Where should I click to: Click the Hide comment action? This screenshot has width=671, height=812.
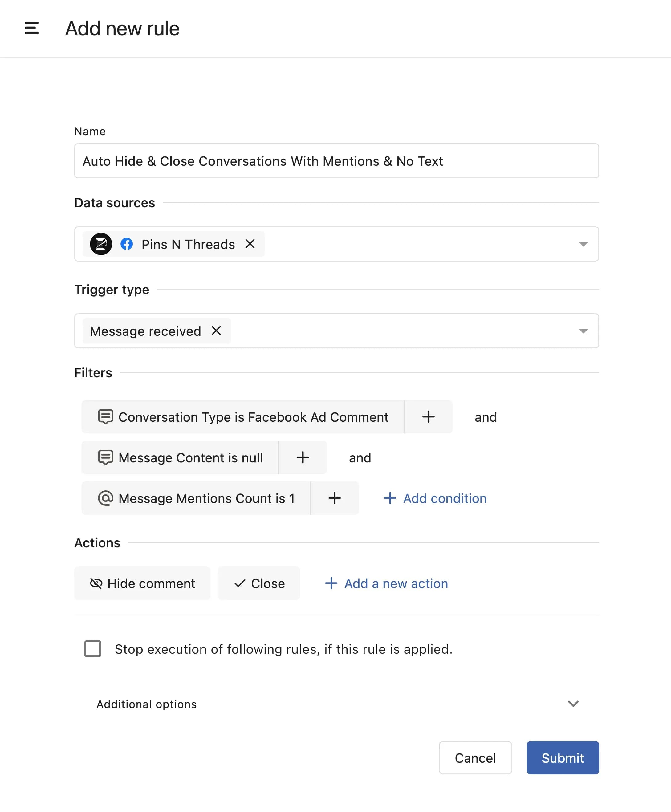click(142, 583)
